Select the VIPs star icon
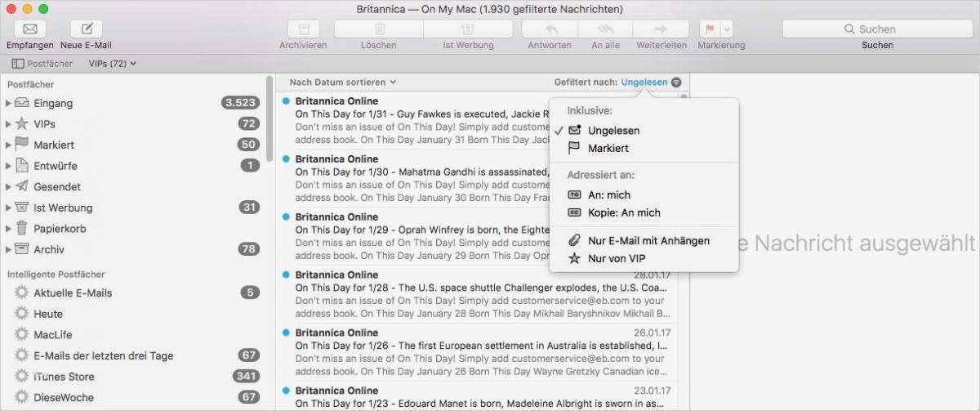Screen dimensions: 980x411 (21, 123)
